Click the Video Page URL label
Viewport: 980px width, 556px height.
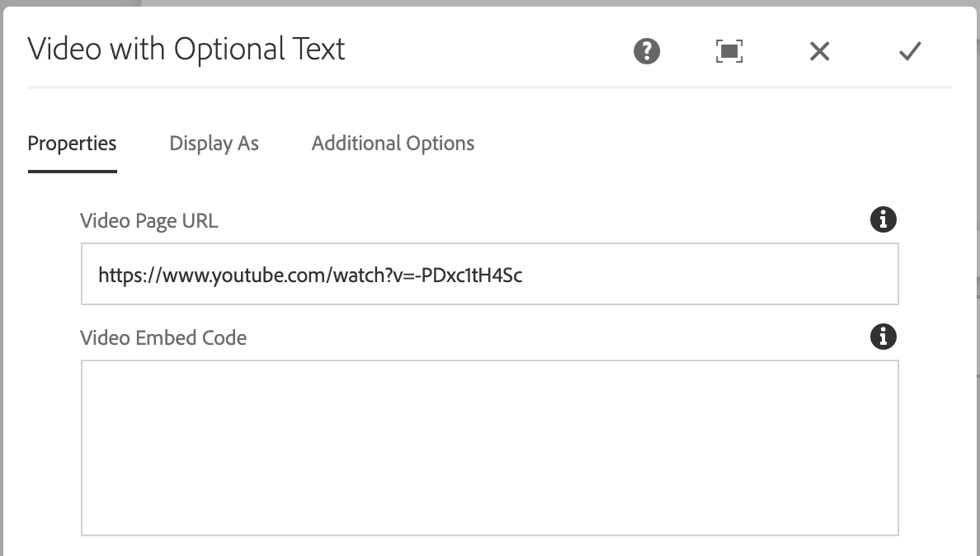coord(149,220)
